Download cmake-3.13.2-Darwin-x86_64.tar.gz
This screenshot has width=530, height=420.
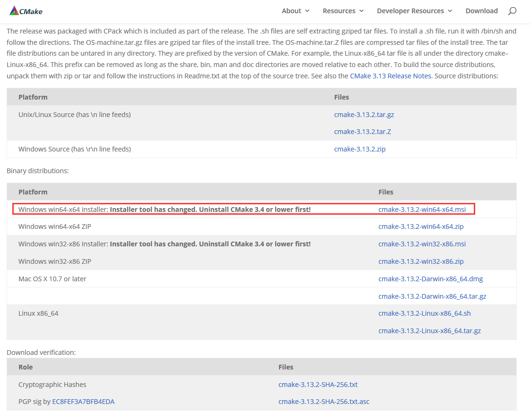(432, 296)
